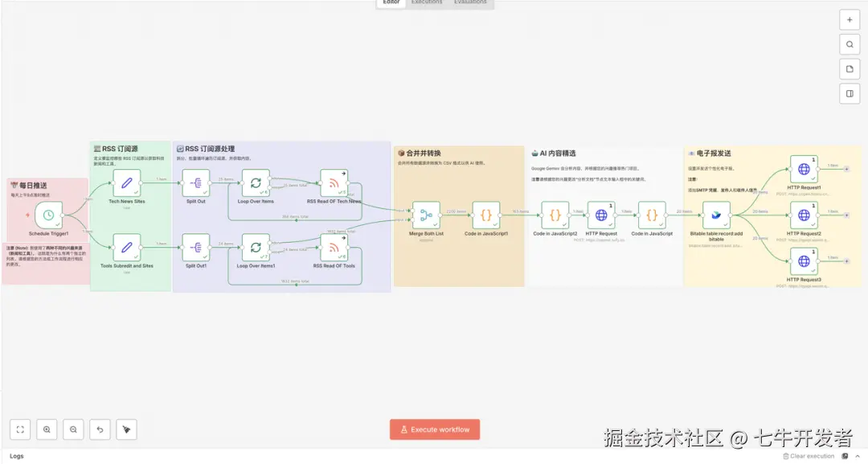
Task: Click plus connector after HTTP Request2
Action: pos(846,215)
